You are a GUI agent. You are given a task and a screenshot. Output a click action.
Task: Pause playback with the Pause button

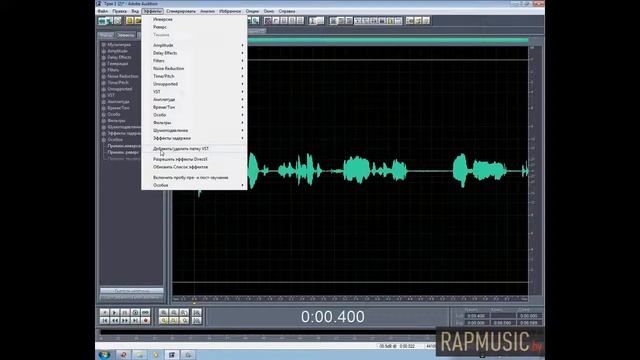tap(125, 313)
